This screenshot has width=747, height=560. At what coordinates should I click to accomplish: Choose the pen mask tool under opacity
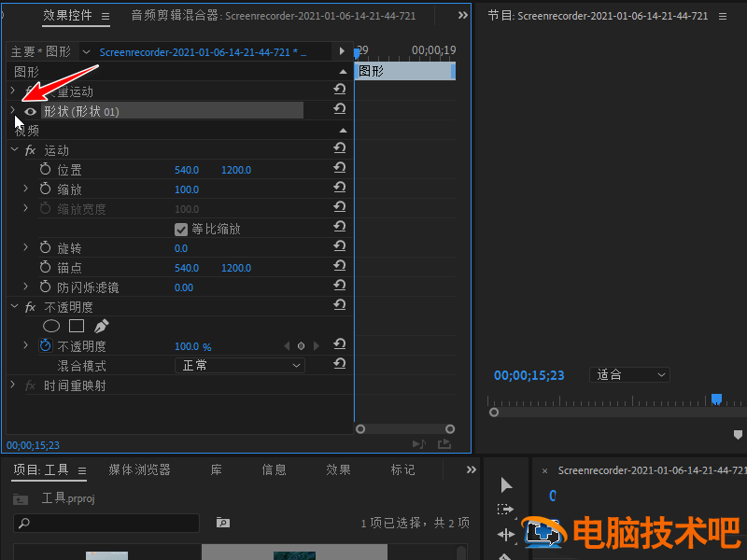click(101, 327)
